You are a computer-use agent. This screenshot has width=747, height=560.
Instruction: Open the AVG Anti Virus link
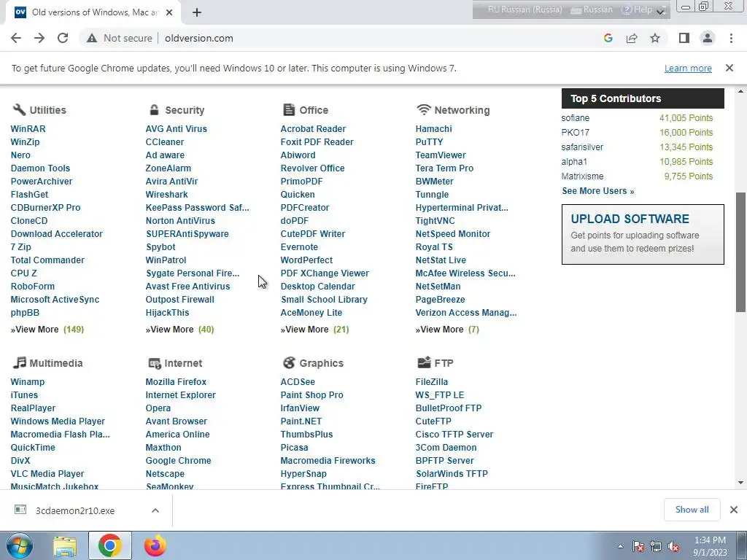(x=177, y=128)
